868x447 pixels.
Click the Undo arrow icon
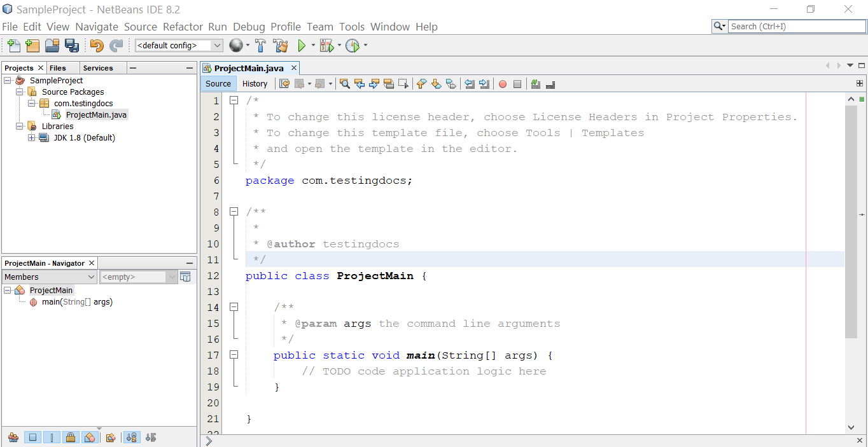pyautogui.click(x=97, y=45)
